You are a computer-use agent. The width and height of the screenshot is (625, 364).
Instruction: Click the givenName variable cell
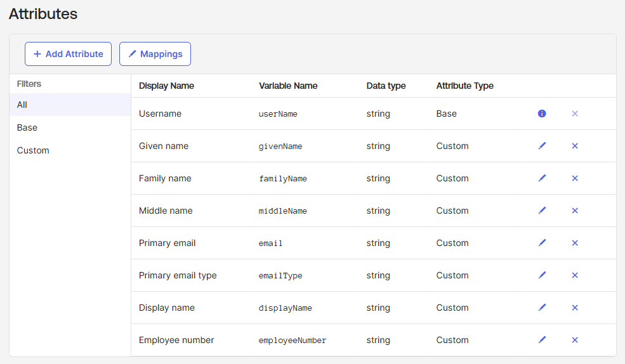280,146
